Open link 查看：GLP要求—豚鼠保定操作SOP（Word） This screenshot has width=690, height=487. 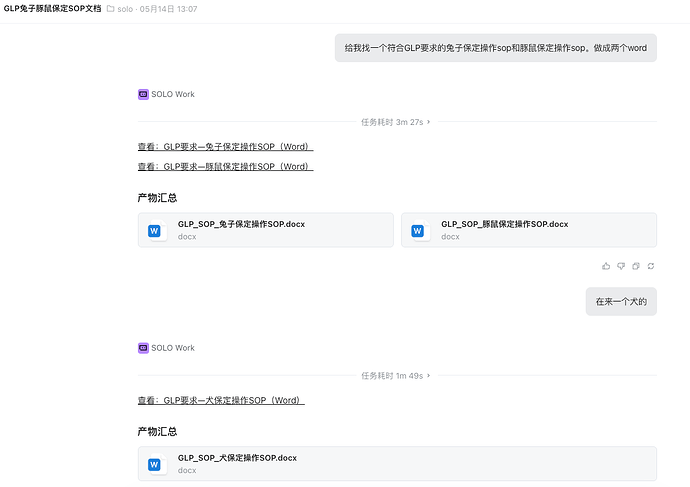225,166
